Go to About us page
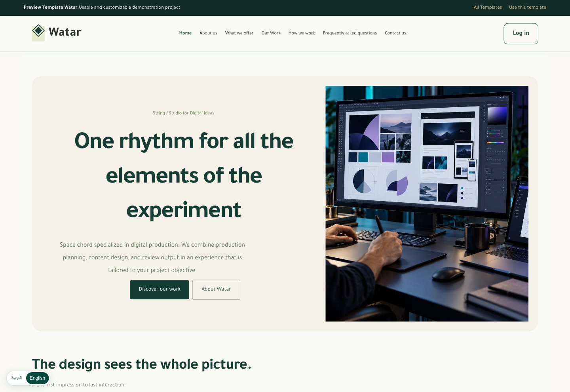 pos(208,33)
